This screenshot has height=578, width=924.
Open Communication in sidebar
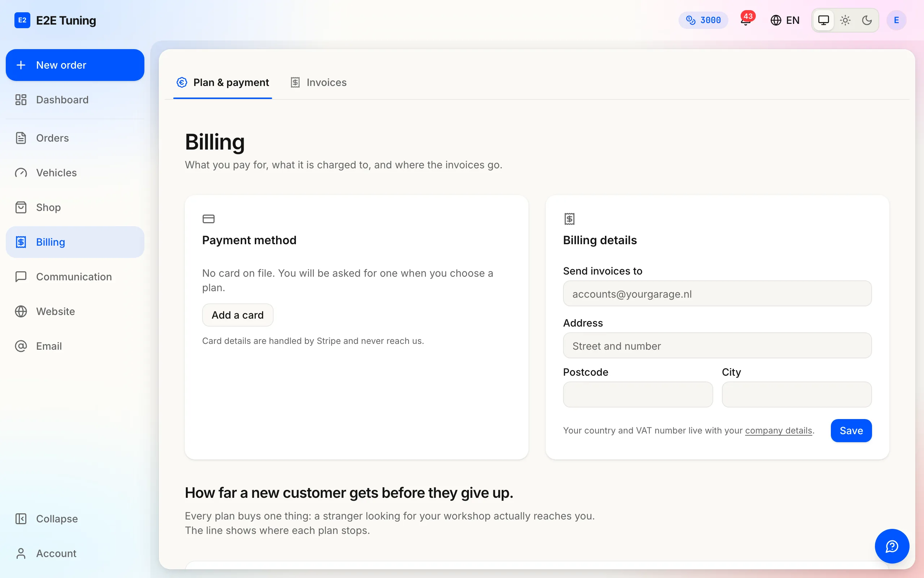tap(75, 277)
